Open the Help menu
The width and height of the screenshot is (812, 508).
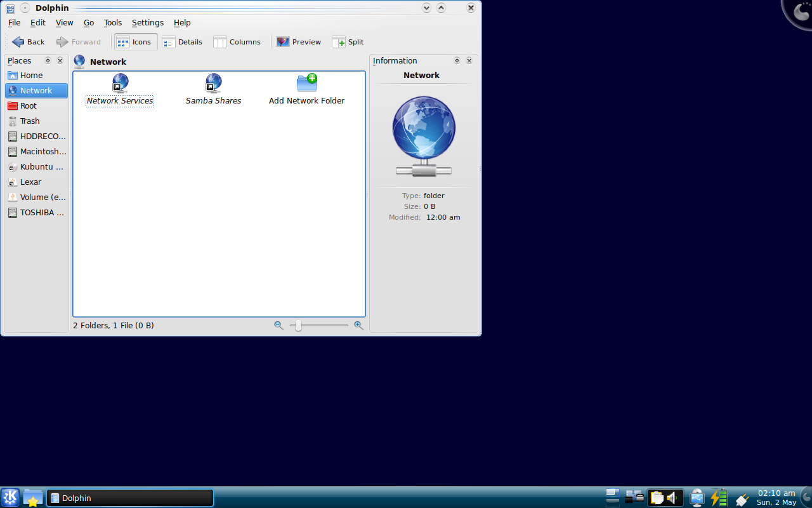point(182,22)
